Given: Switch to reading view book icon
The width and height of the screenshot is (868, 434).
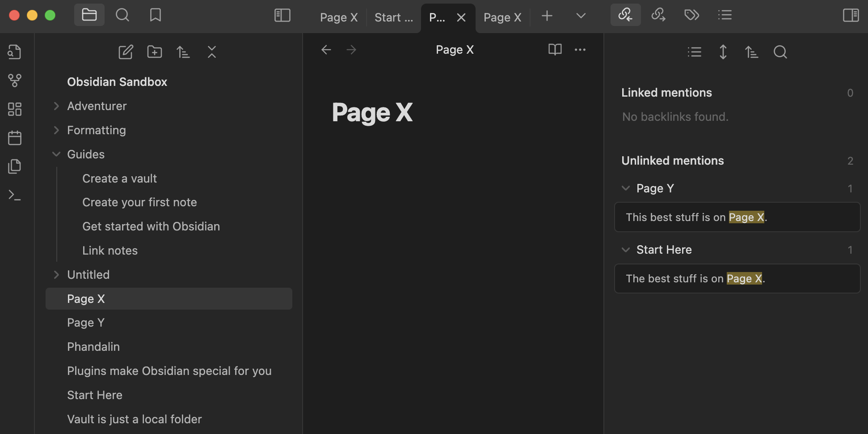Looking at the screenshot, I should coord(555,50).
